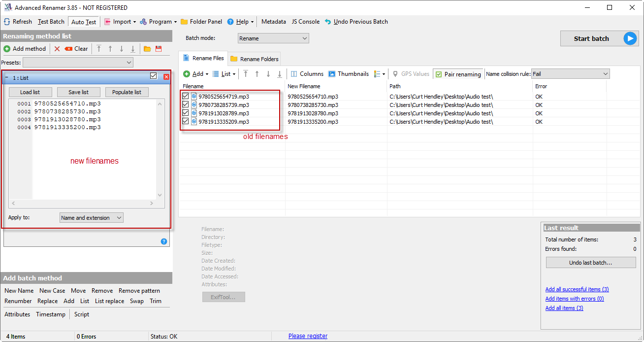Click the Start batch button
The height and width of the screenshot is (342, 644).
coord(599,38)
